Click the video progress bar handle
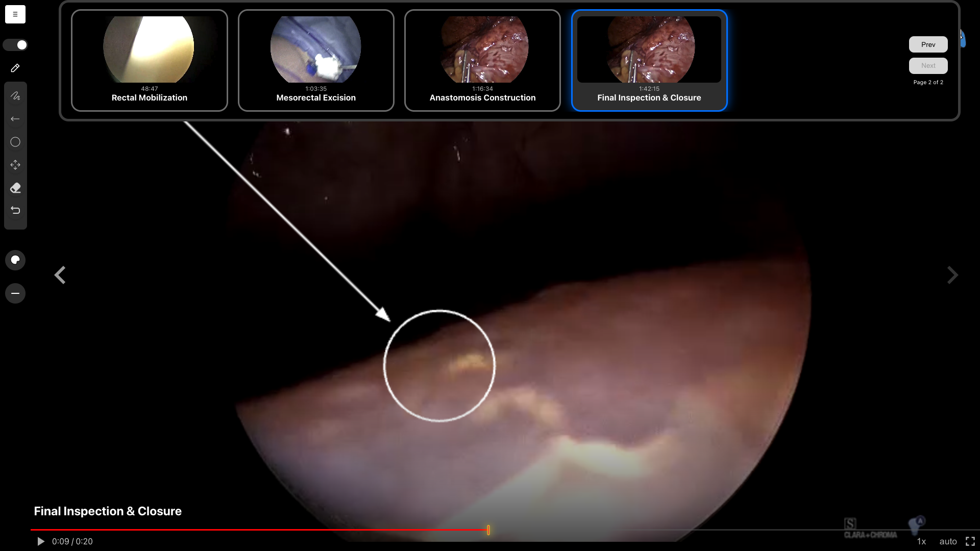This screenshot has width=980, height=551. [488, 530]
